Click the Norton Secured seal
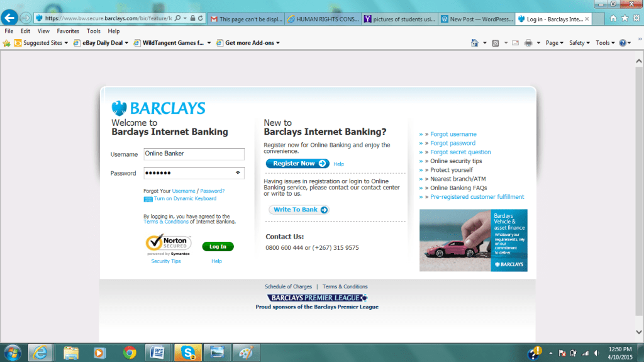Screen dimensions: 644x362 (x=169, y=245)
